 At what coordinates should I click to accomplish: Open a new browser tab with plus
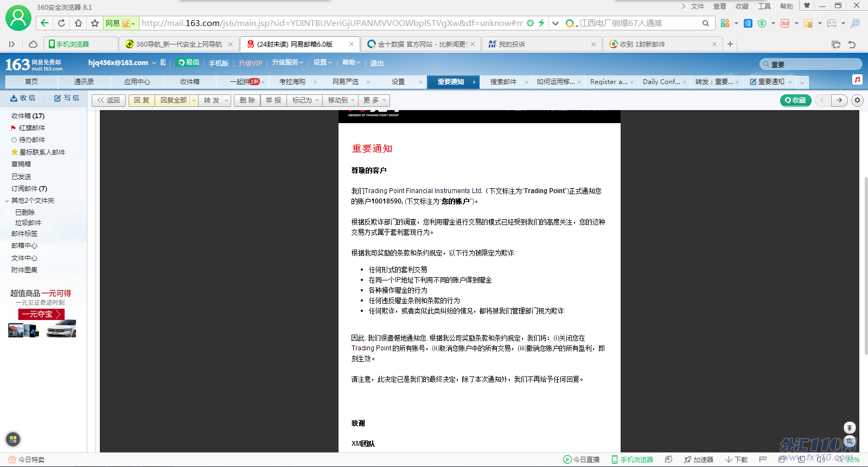coord(730,44)
